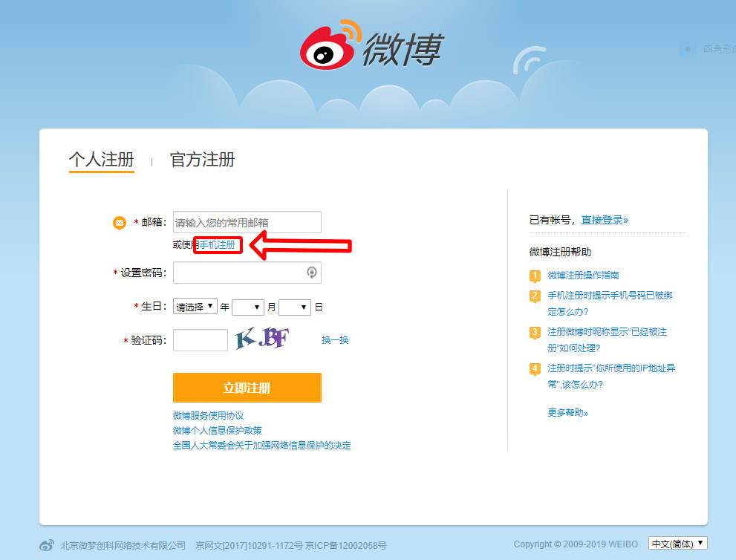Screen dimensions: 736x560
Task: Click the small Weibo icon in footer
Action: click(x=47, y=545)
